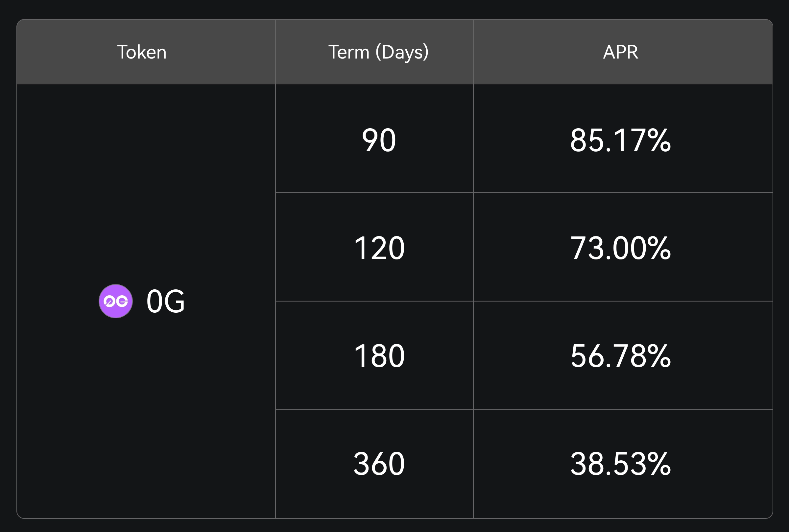Click the letter G in 0G name
The width and height of the screenshot is (789, 532).
(x=175, y=301)
